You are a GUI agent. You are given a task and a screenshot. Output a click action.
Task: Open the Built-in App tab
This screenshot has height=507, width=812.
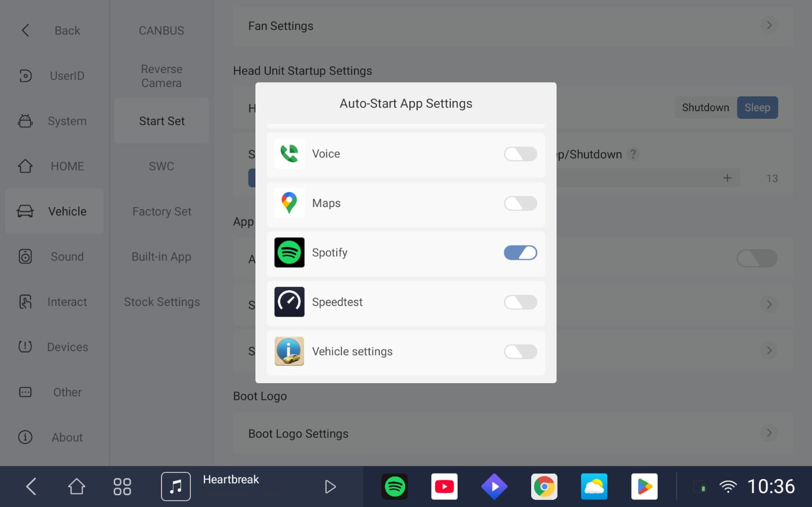coord(161,256)
